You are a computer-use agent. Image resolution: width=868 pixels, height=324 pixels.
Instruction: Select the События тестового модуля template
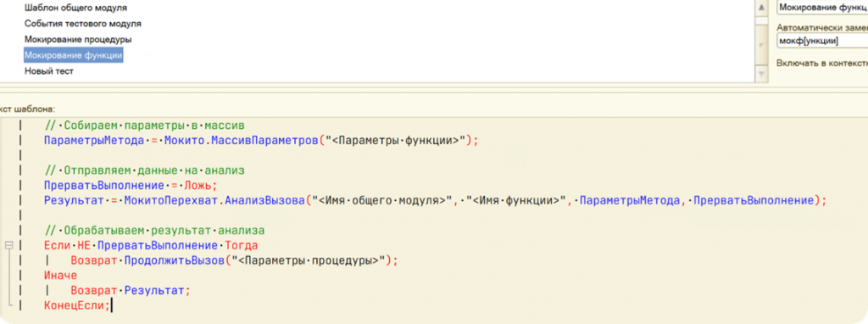(x=82, y=24)
